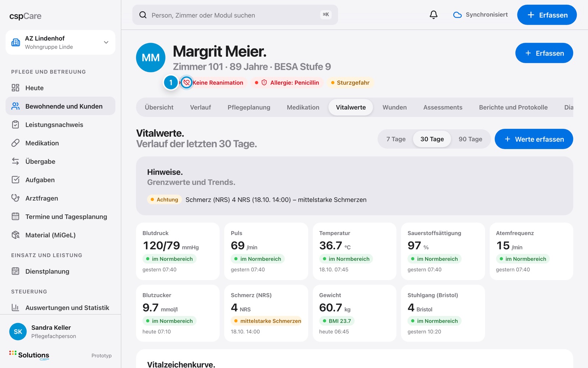The height and width of the screenshot is (368, 588).
Task: Click the MM patient avatar
Action: [x=151, y=57]
